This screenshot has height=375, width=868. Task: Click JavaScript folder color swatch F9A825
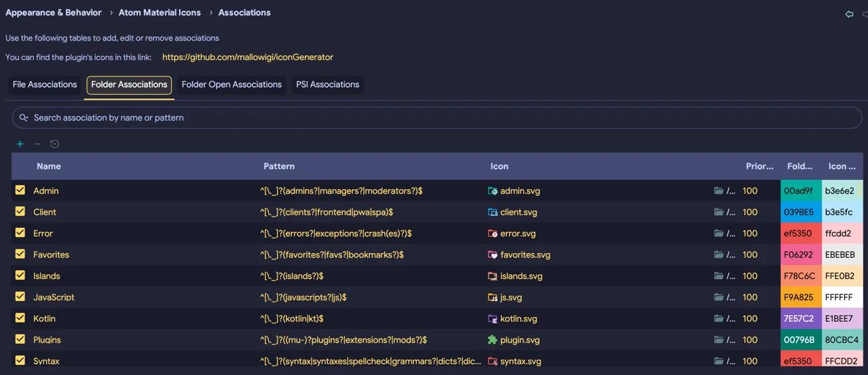801,297
